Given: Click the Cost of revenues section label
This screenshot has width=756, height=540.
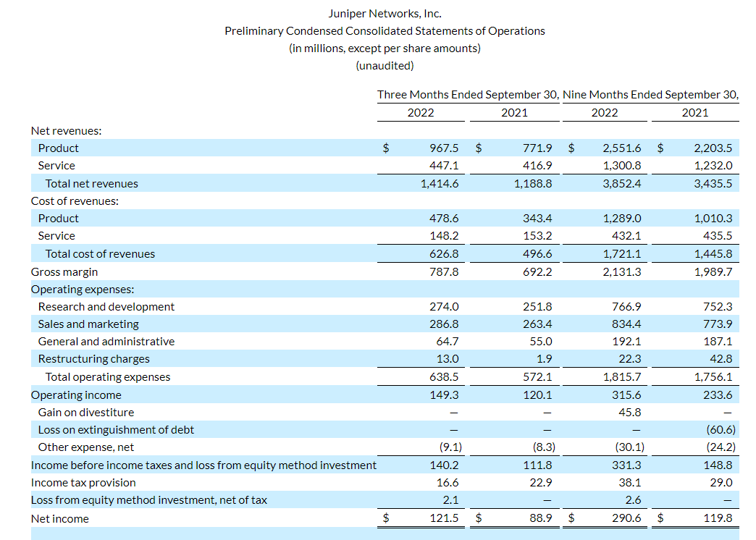Looking at the screenshot, I should click(x=75, y=201).
